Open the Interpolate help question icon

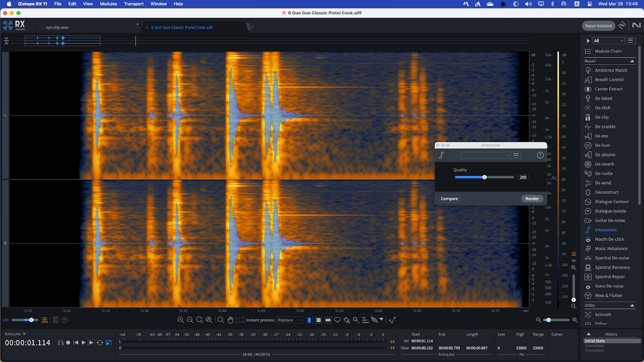(x=540, y=155)
